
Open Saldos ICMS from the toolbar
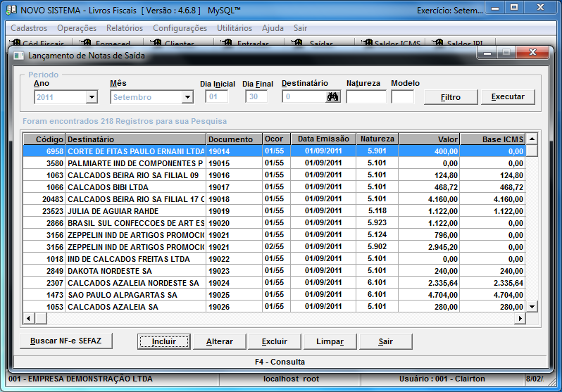[389, 43]
